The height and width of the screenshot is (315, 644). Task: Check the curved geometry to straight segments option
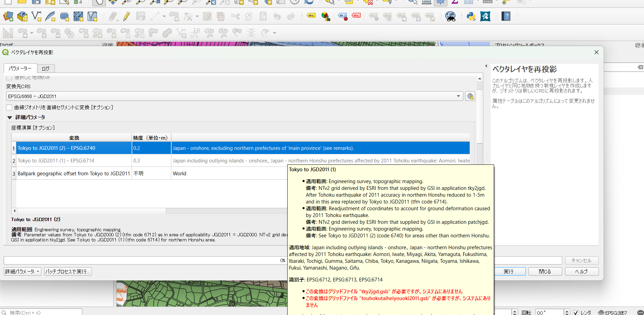click(x=9, y=107)
